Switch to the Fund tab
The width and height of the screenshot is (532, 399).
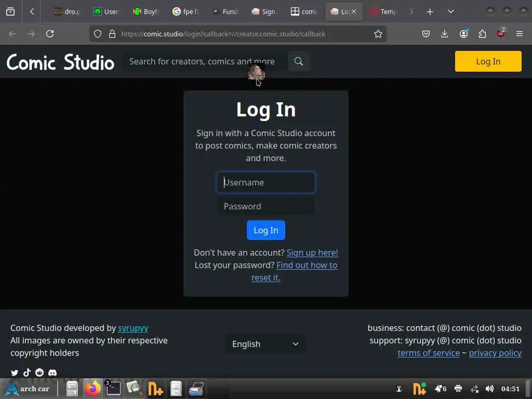tap(224, 12)
